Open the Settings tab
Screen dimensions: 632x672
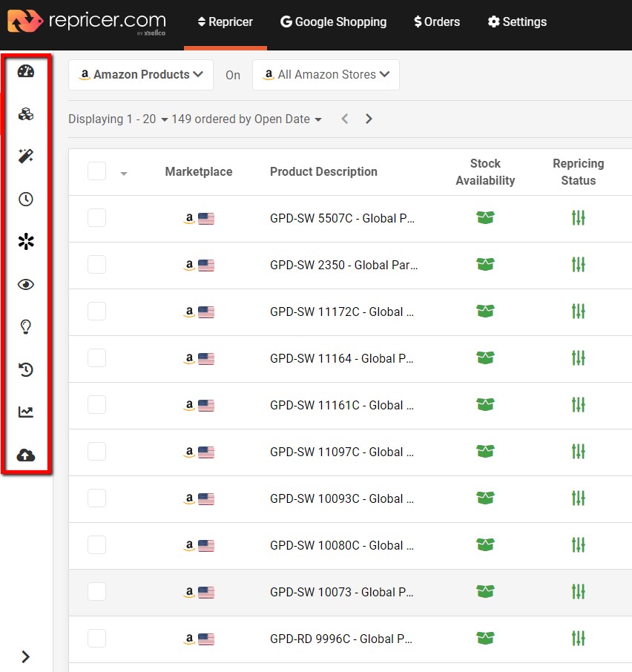pos(517,22)
